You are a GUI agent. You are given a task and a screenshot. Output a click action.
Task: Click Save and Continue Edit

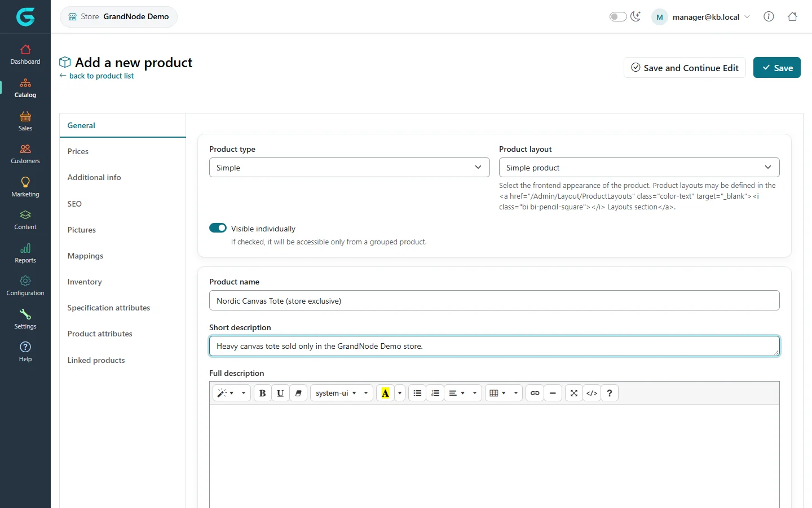[x=685, y=68]
